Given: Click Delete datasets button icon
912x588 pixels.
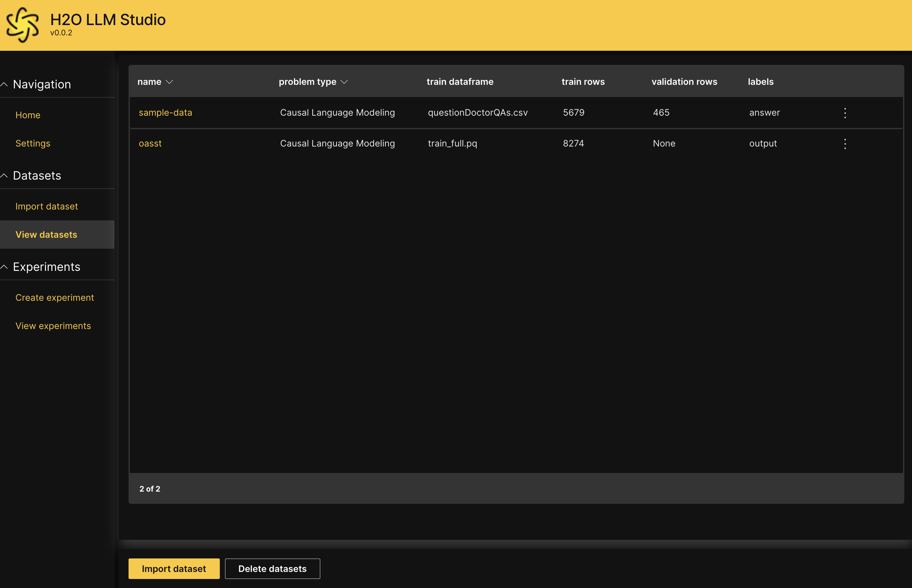Looking at the screenshot, I should [273, 569].
